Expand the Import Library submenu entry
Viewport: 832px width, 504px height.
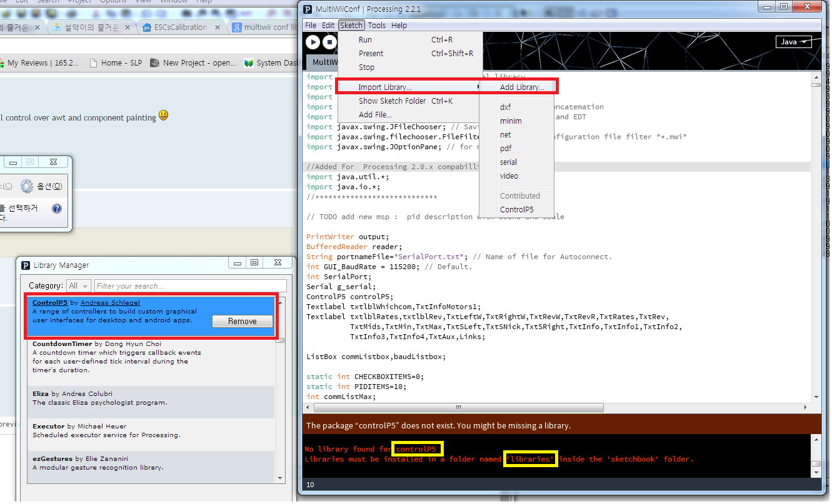click(x=409, y=87)
